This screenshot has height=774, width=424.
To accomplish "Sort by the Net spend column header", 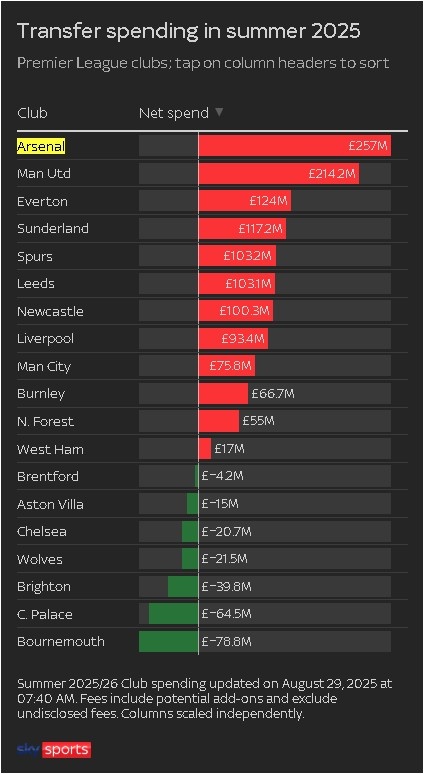I will pyautogui.click(x=174, y=113).
